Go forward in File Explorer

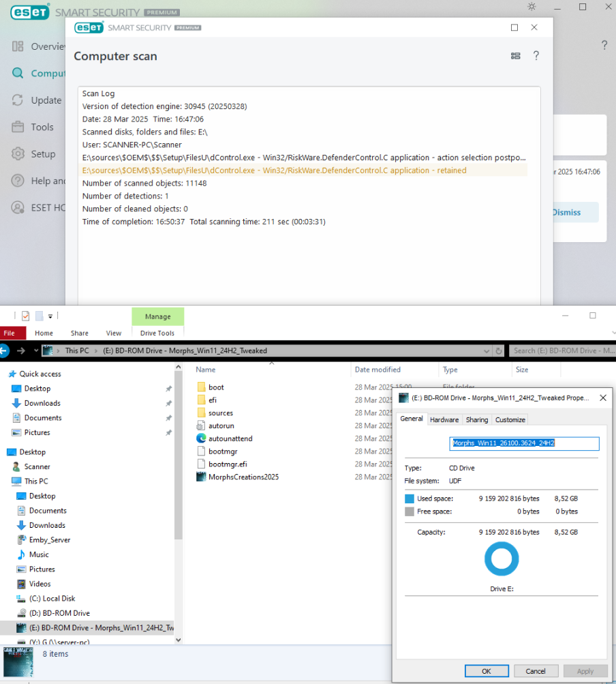[20, 351]
